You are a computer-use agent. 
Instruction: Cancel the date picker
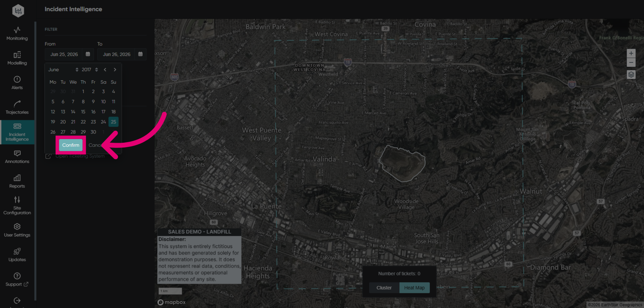pos(96,145)
